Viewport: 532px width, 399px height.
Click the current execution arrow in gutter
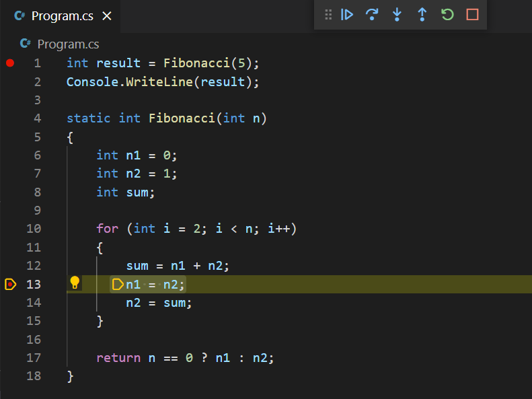click(10, 284)
